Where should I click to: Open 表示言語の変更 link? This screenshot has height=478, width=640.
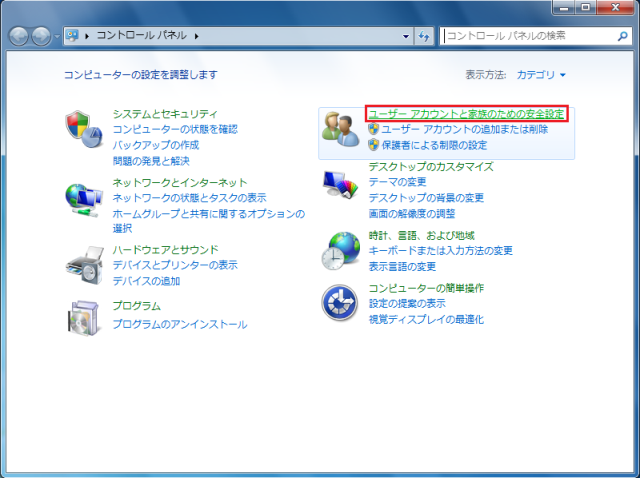pos(402,267)
